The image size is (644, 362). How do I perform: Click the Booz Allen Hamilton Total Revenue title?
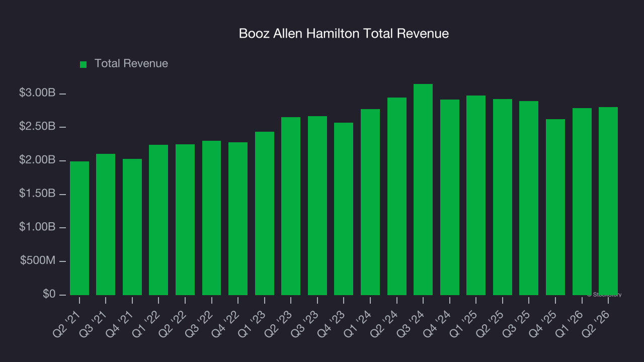tap(344, 34)
